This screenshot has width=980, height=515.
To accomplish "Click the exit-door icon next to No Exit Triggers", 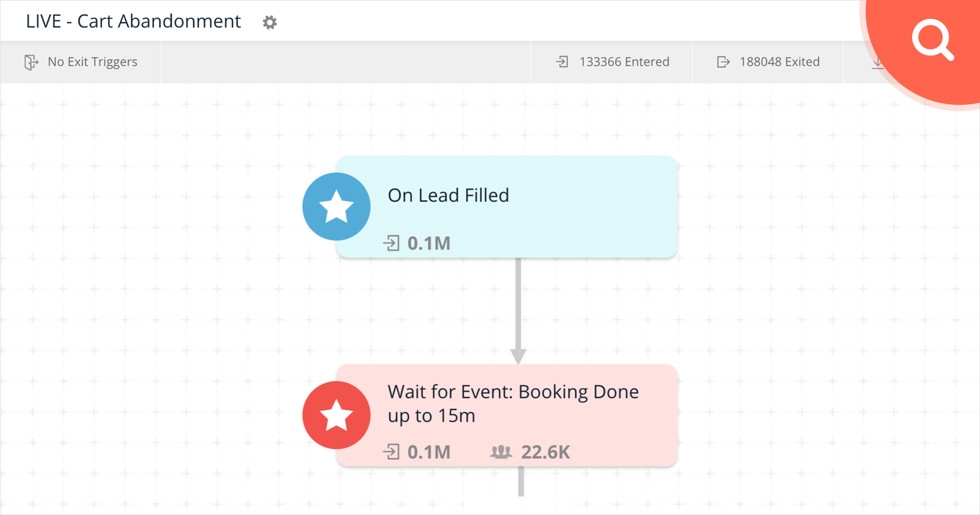I will (x=30, y=62).
